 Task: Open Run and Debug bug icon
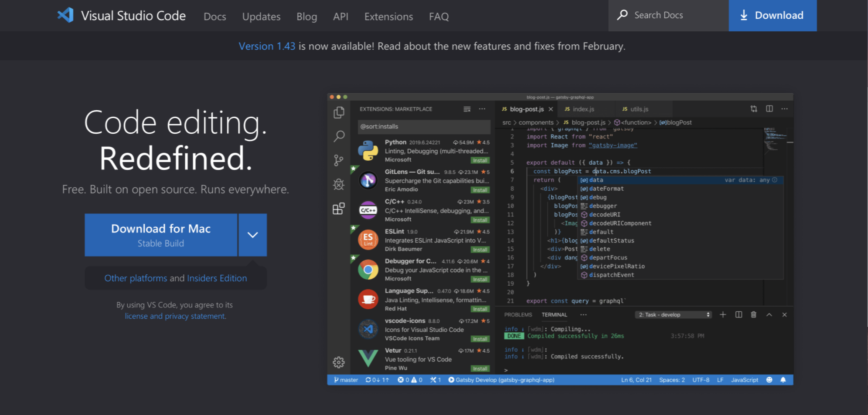(339, 184)
